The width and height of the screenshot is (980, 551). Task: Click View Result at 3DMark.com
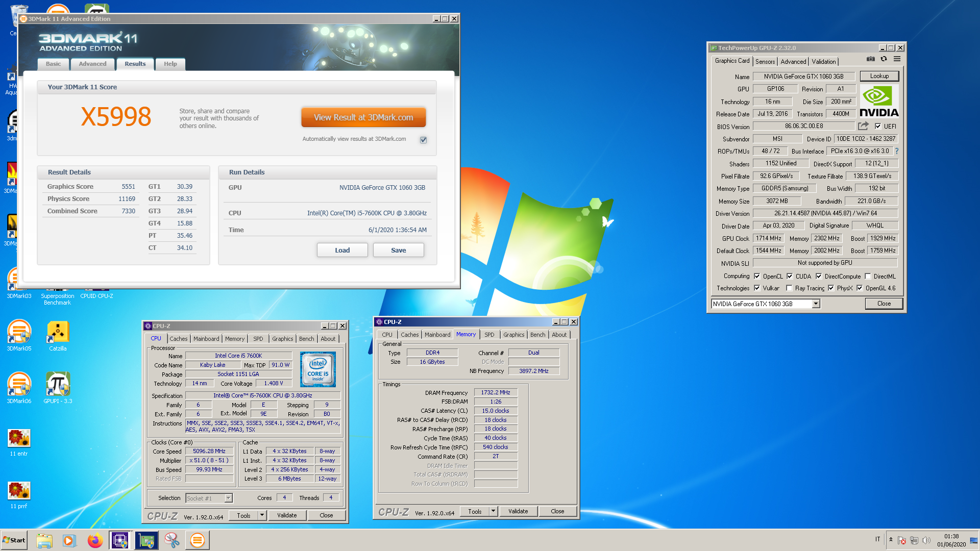pos(363,117)
